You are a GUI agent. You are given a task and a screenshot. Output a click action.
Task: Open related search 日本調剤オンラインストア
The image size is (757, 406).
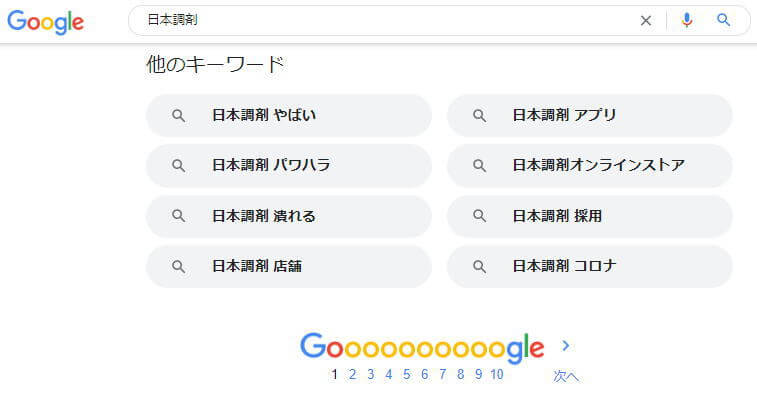589,166
